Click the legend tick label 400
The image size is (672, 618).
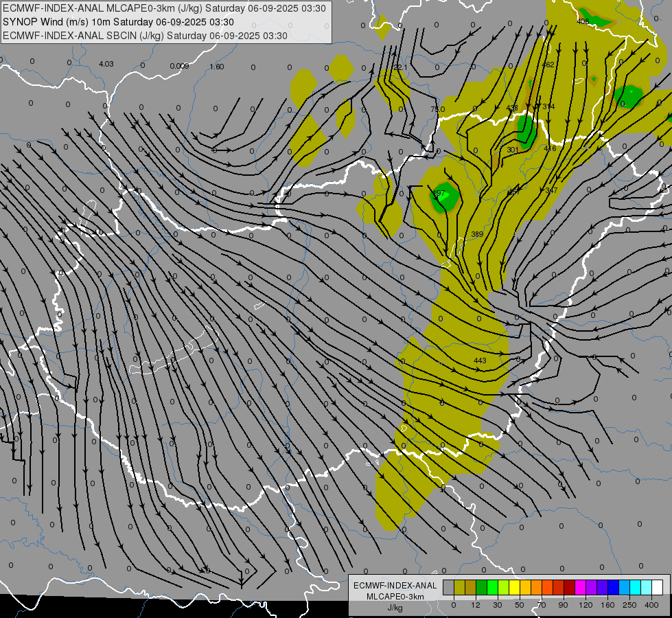[651, 605]
